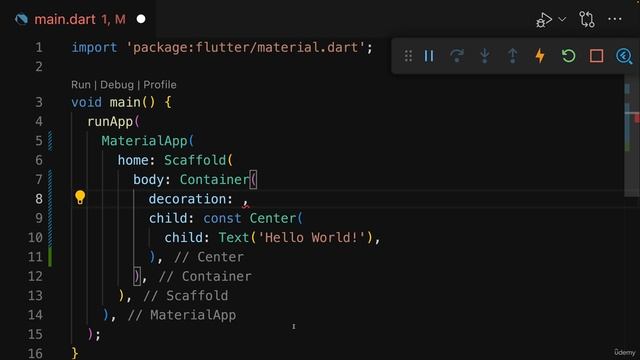The width and height of the screenshot is (640, 360).
Task: Click the decoration: property on line 8
Action: coord(191,199)
